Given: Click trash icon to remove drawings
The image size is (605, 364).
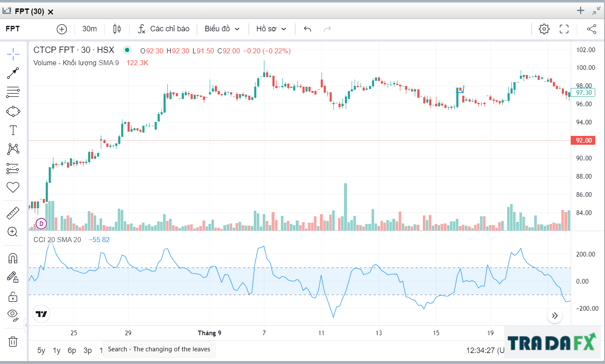Looking at the screenshot, I should point(13,341).
